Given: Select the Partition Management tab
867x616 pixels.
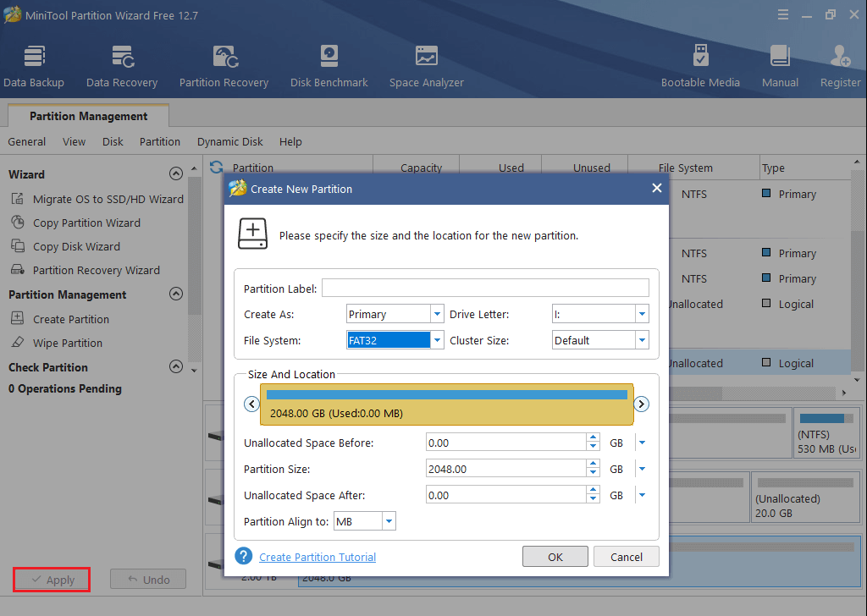Looking at the screenshot, I should click(x=88, y=116).
